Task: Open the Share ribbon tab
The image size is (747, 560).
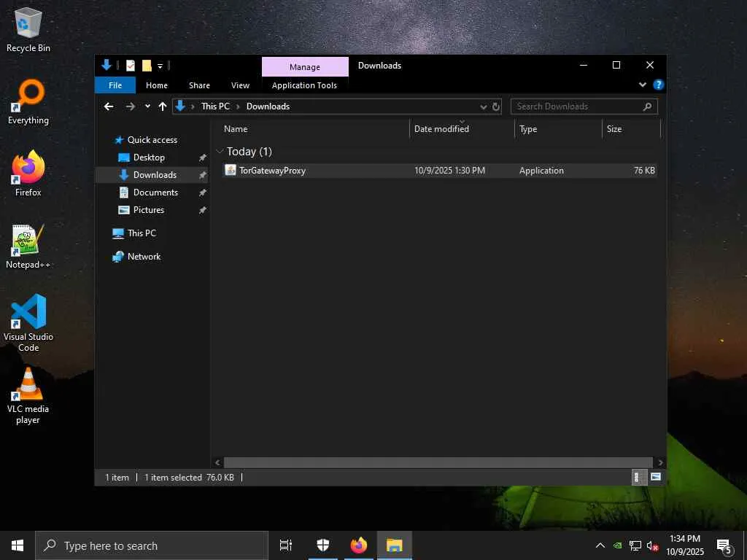Action: coord(199,85)
